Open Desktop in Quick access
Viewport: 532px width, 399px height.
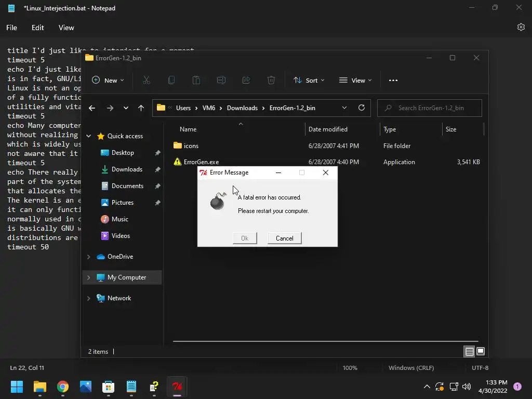[x=123, y=153]
